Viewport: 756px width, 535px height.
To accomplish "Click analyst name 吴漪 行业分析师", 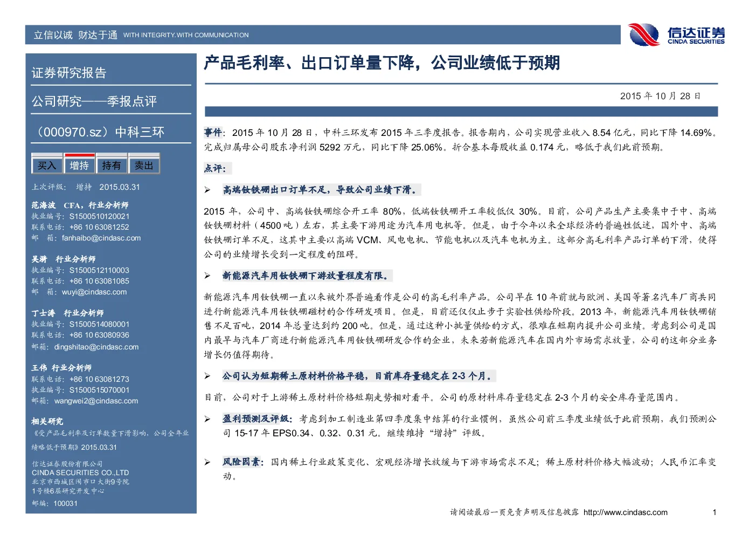I will pyautogui.click(x=64, y=259).
